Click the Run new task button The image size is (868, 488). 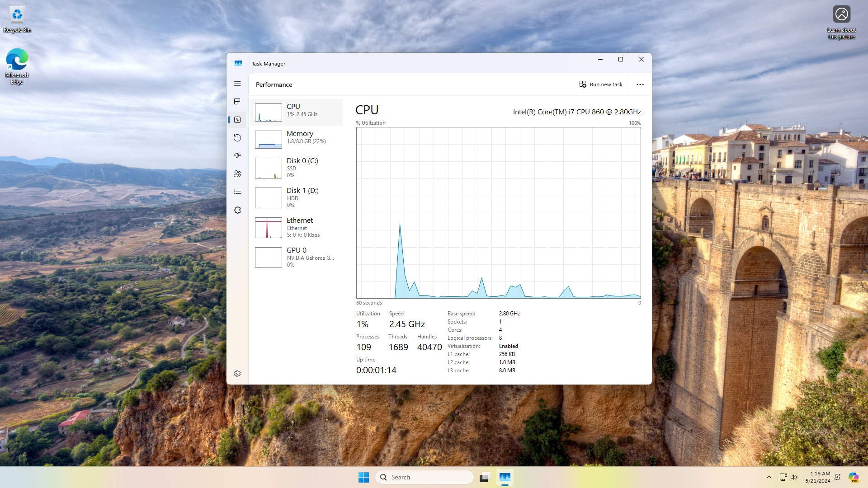point(601,84)
